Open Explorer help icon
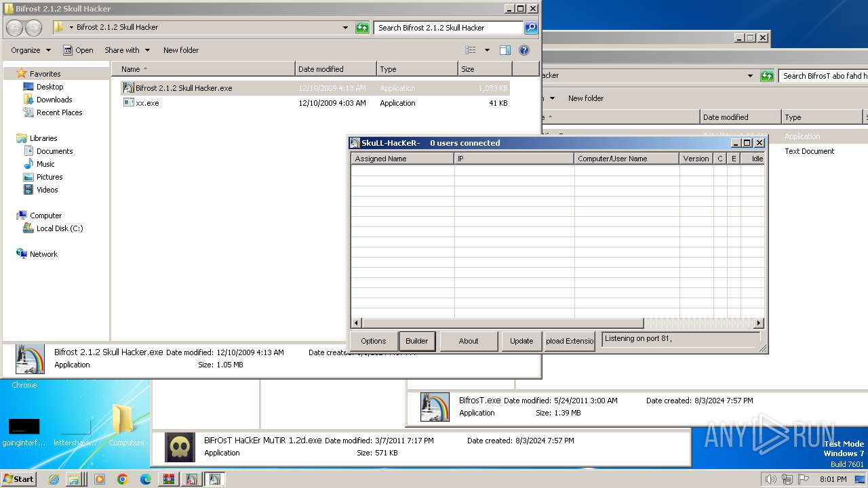This screenshot has height=488, width=868. tap(524, 50)
